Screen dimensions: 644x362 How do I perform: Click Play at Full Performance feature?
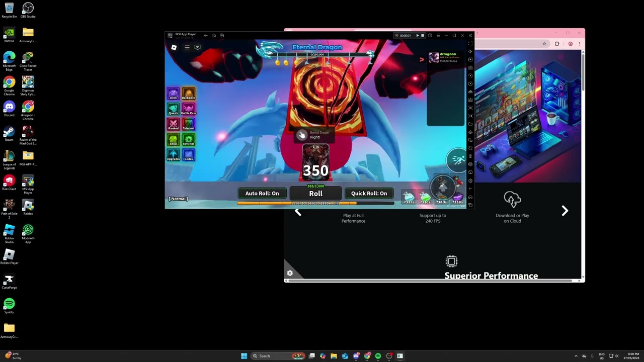click(353, 218)
